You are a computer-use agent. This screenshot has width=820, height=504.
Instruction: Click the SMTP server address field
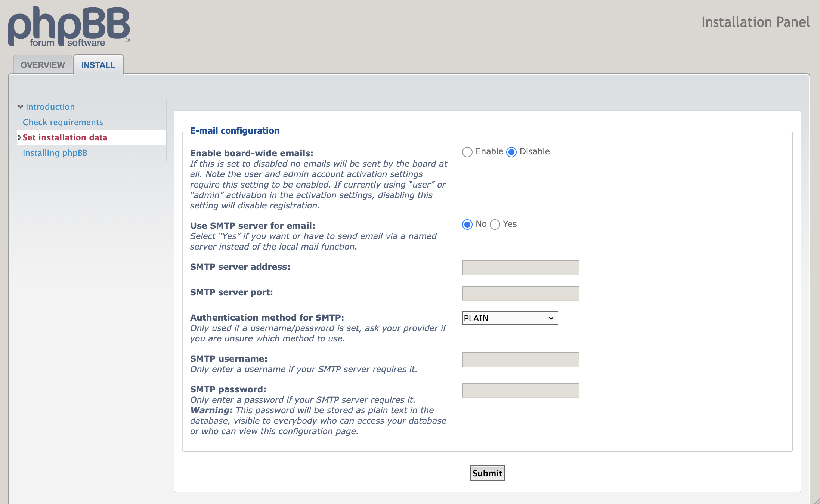(x=520, y=268)
